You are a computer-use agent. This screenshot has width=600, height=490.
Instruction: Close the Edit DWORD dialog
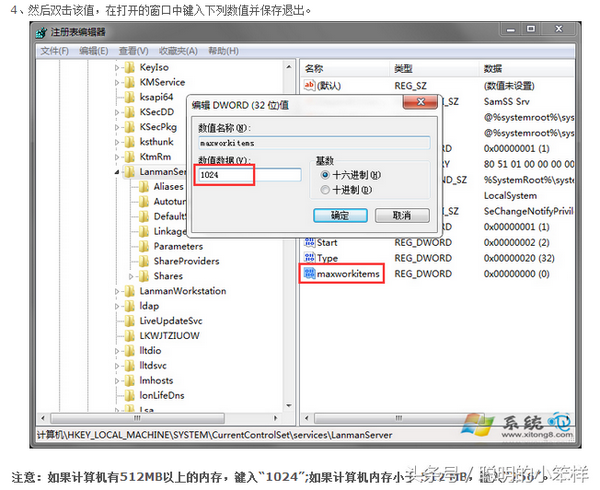tap(421, 102)
